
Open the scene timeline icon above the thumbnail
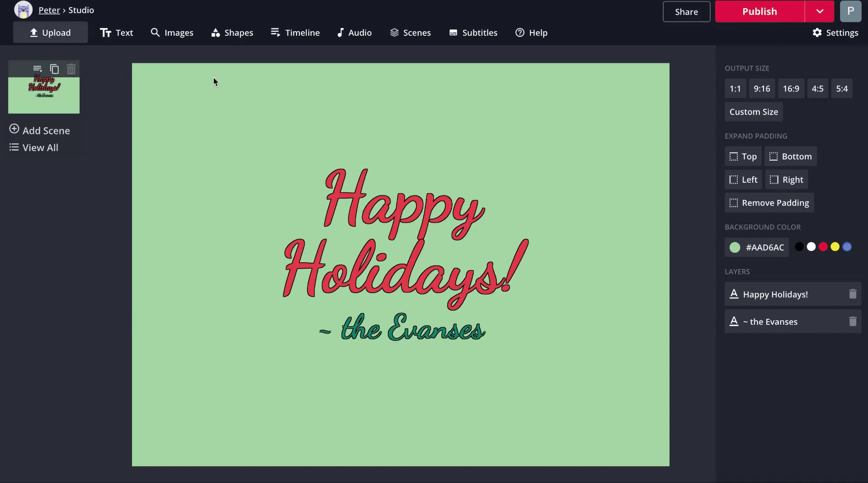point(38,69)
